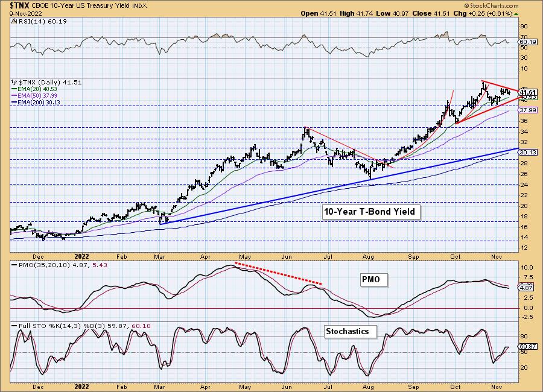The width and height of the screenshot is (543, 392).
Task: Open the StockCharts.com copyright link
Action: point(491,5)
